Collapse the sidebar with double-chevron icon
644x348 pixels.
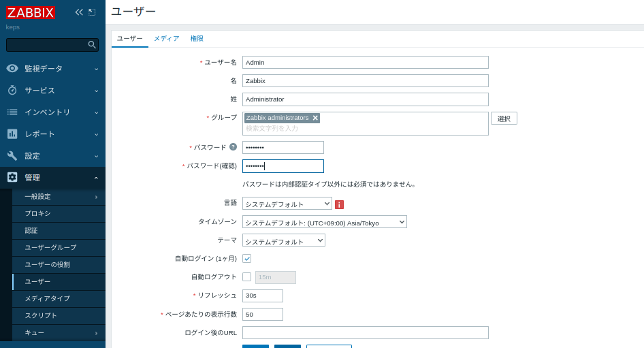click(79, 12)
